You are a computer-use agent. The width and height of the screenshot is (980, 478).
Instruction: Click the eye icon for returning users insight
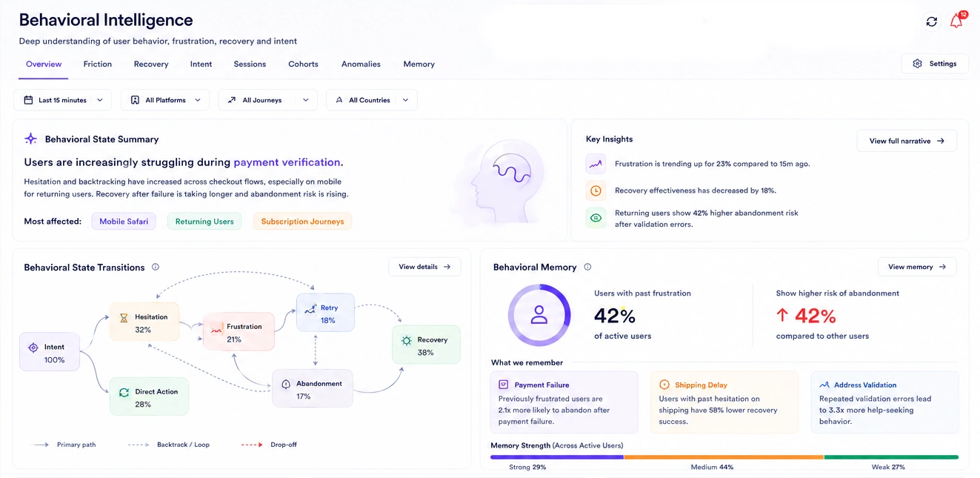click(x=596, y=218)
